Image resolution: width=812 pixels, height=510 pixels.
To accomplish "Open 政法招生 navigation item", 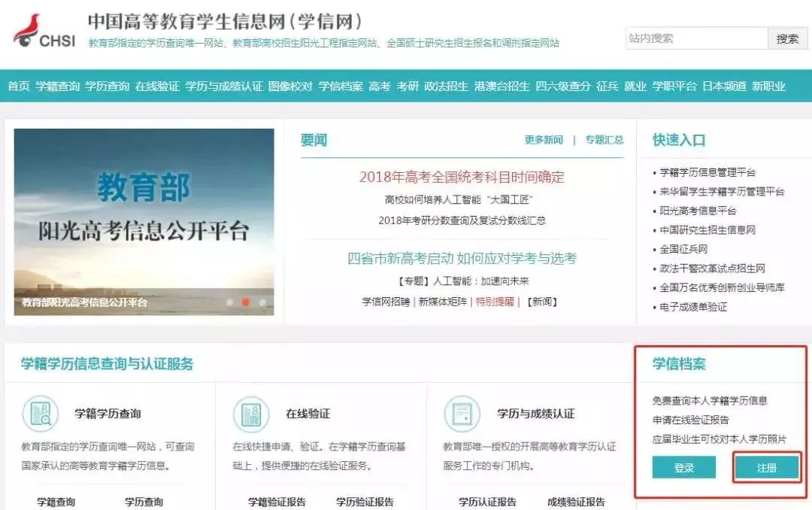I will (447, 86).
